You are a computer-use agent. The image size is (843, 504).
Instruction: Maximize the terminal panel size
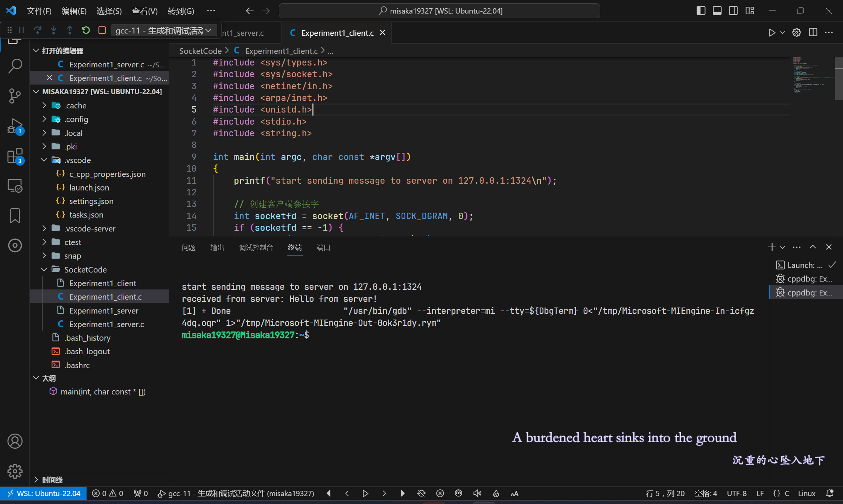tap(813, 247)
